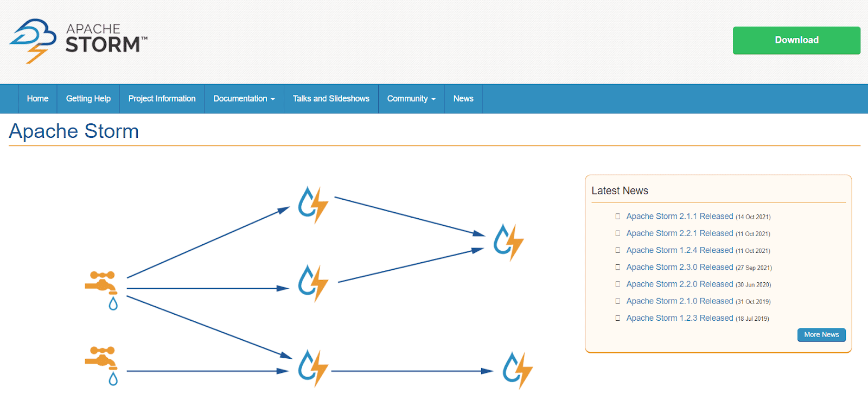Click the date text (18 Jul 2019)

(x=752, y=319)
